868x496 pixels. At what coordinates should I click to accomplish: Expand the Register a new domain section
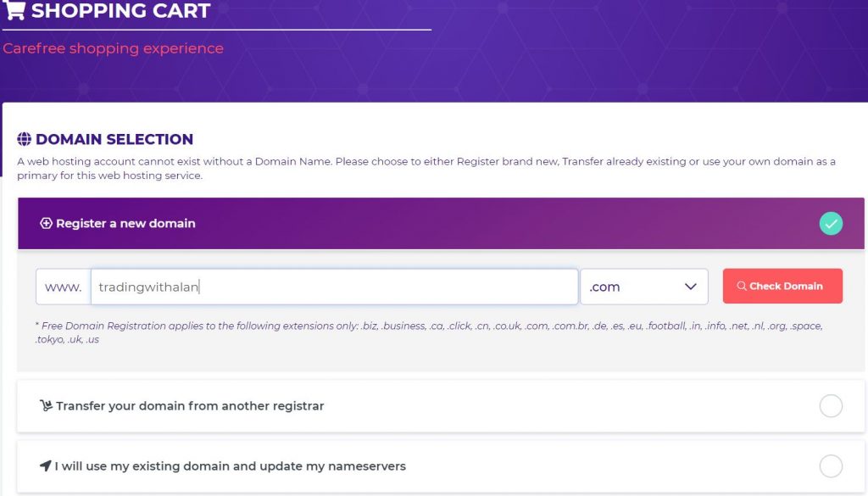pos(125,224)
